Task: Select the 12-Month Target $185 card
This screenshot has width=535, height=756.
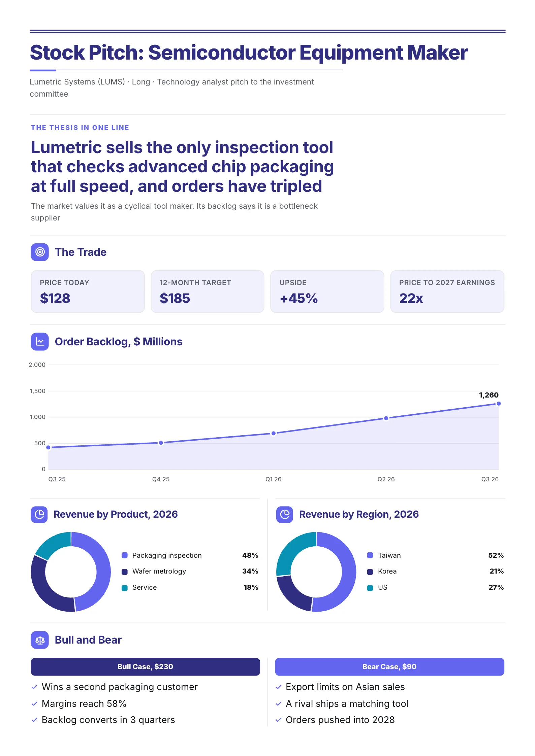Action: [208, 291]
